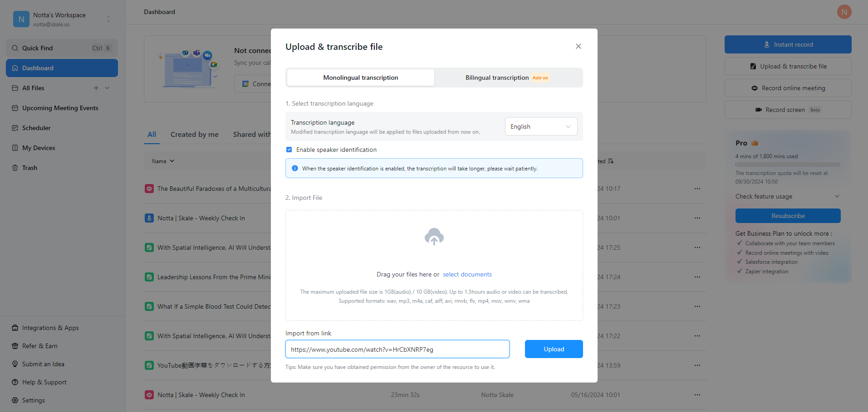Uncheck Enable speaker identification checkbox
The image size is (868, 412).
click(x=289, y=150)
